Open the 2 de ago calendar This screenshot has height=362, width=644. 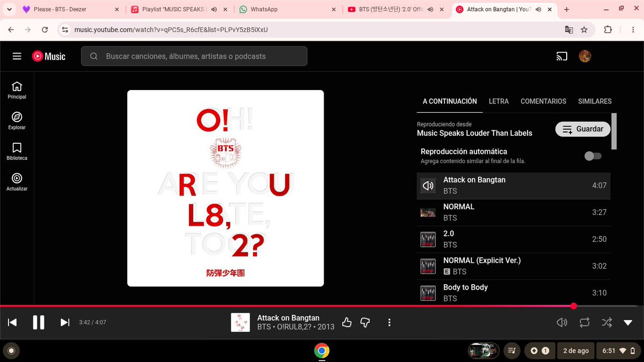point(576,351)
